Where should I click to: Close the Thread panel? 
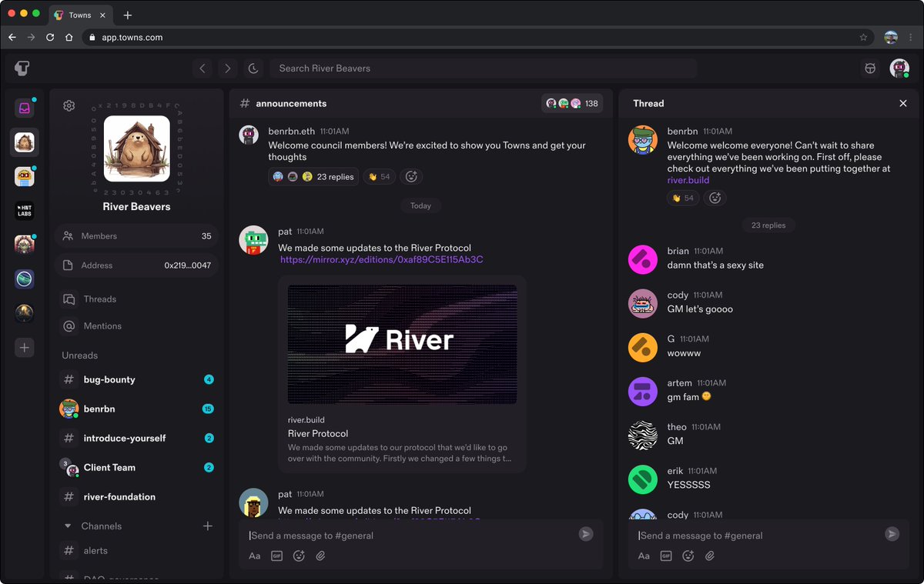(903, 103)
